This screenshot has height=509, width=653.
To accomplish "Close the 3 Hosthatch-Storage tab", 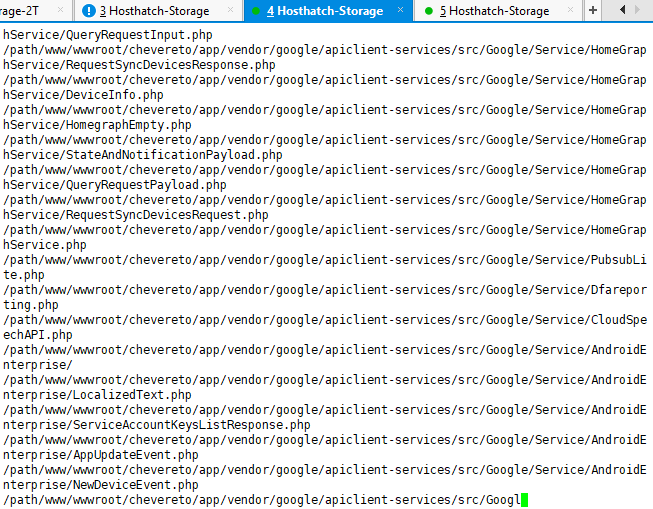I will (x=228, y=11).
